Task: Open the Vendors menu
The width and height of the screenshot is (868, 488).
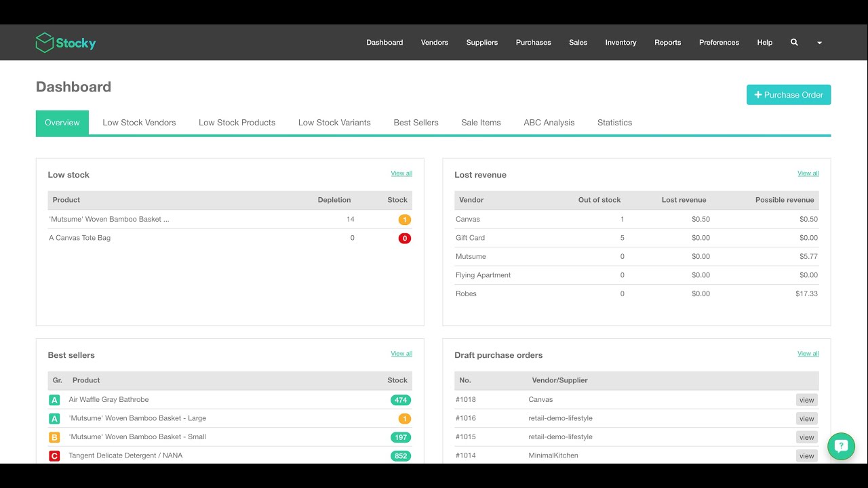Action: click(x=435, y=43)
